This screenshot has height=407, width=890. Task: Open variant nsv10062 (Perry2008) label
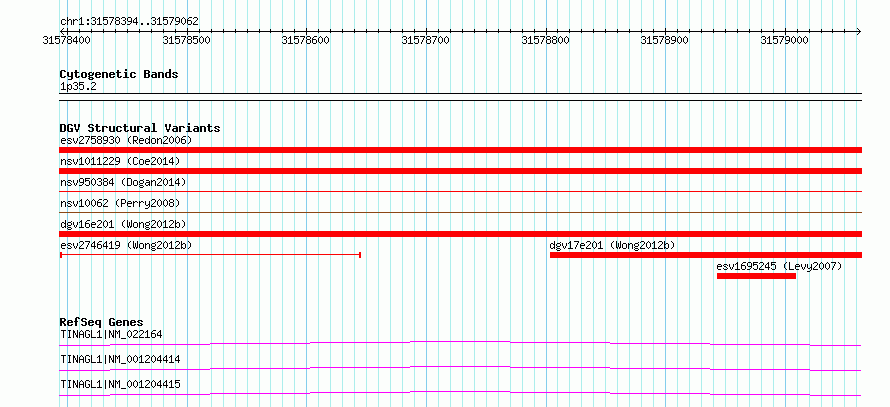click(x=120, y=203)
